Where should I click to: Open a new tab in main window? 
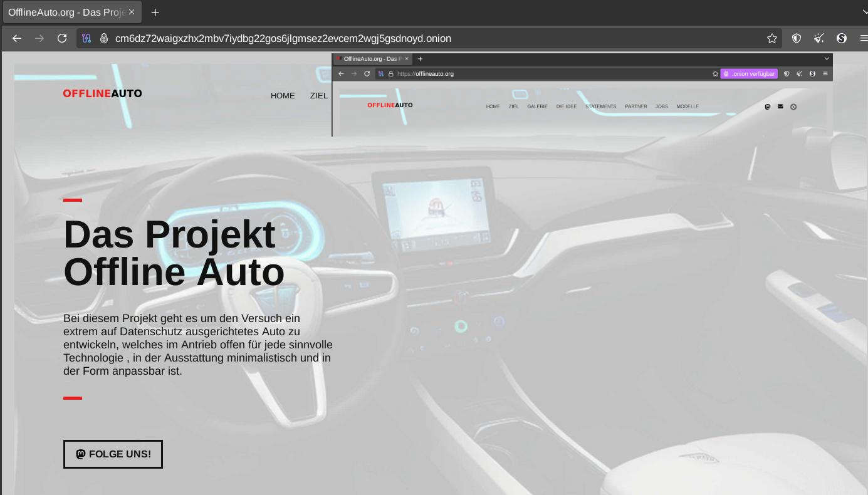click(x=155, y=12)
